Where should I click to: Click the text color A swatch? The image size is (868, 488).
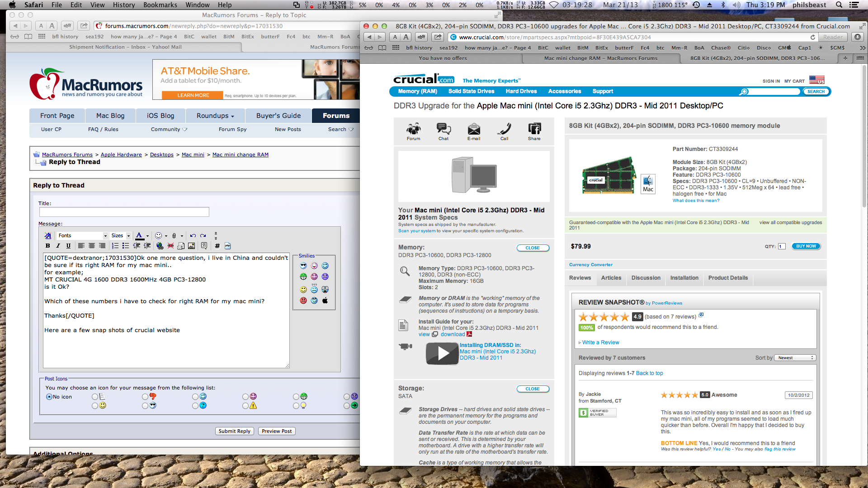pyautogui.click(x=140, y=235)
